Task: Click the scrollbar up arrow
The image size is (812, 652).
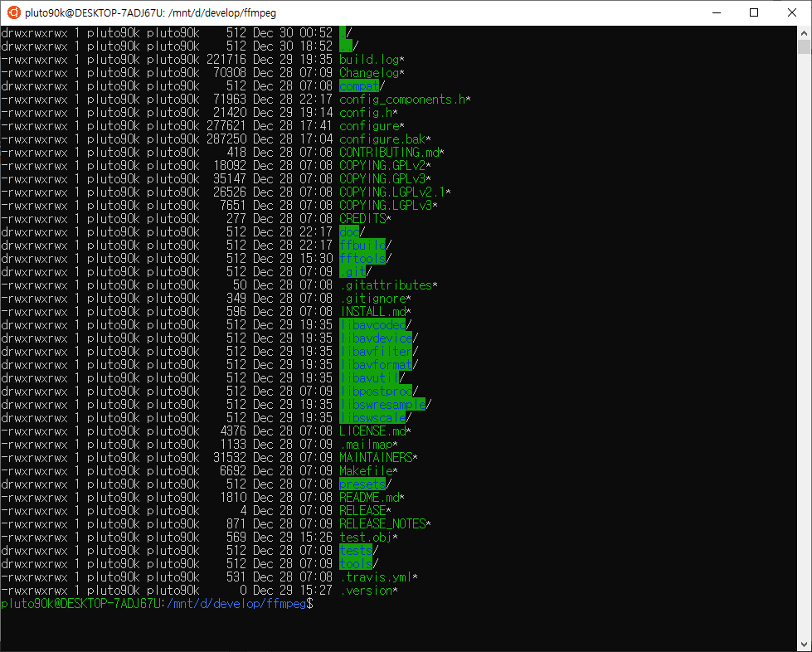Action: tap(804, 33)
